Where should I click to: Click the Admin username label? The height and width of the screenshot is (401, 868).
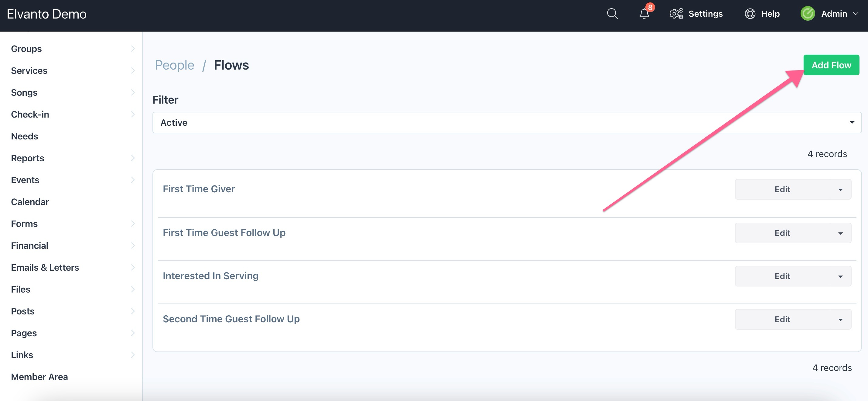[x=834, y=14]
